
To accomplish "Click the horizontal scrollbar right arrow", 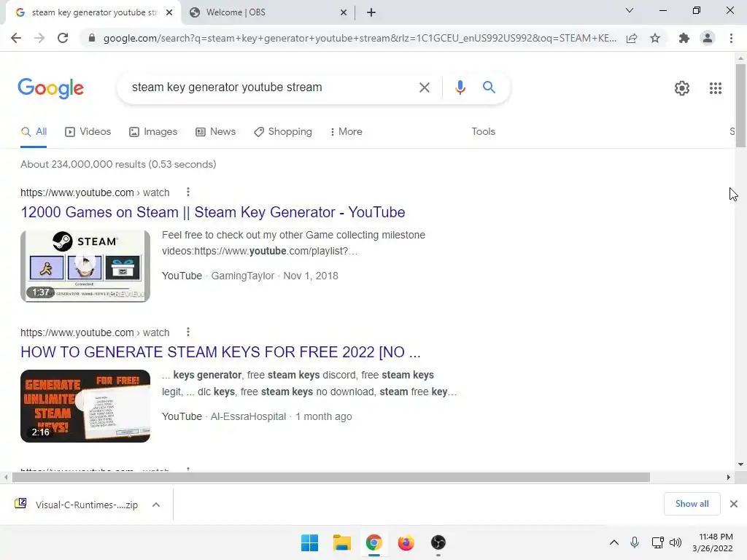I will pos(729,477).
